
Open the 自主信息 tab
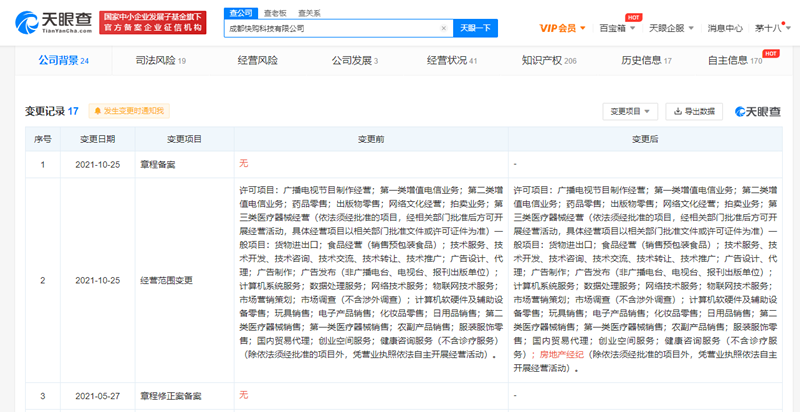[741, 61]
